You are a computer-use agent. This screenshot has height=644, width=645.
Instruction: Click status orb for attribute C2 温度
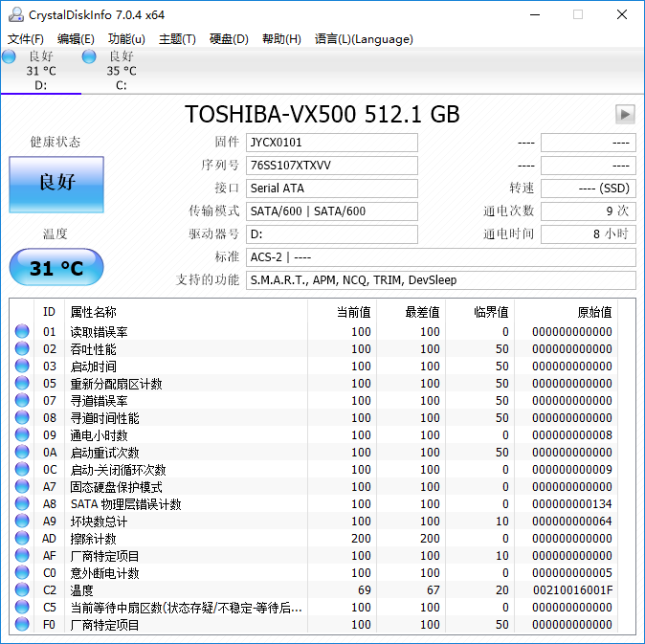pyautogui.click(x=22, y=590)
